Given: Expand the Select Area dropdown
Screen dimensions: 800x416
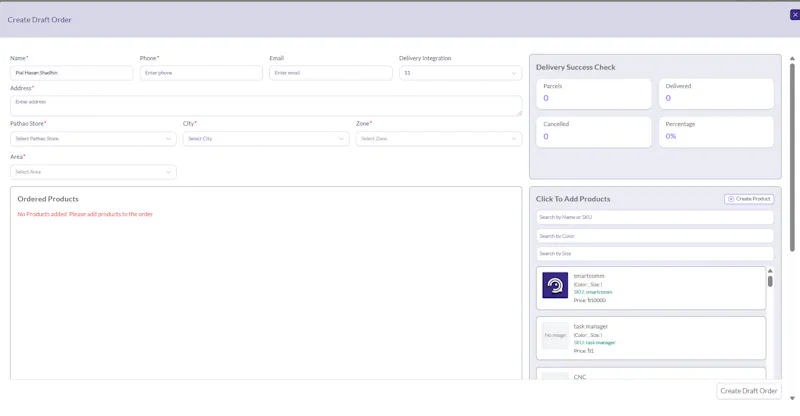Looking at the screenshot, I should click(93, 172).
